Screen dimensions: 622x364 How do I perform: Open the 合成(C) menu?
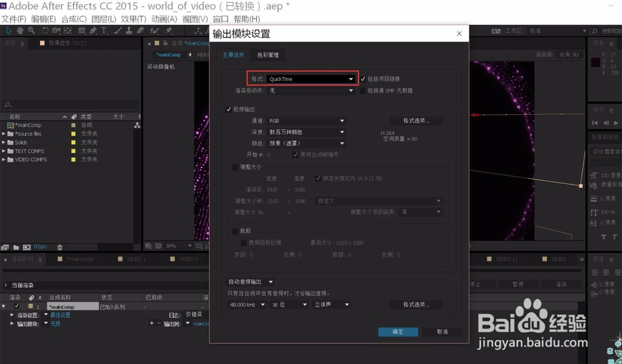[74, 19]
